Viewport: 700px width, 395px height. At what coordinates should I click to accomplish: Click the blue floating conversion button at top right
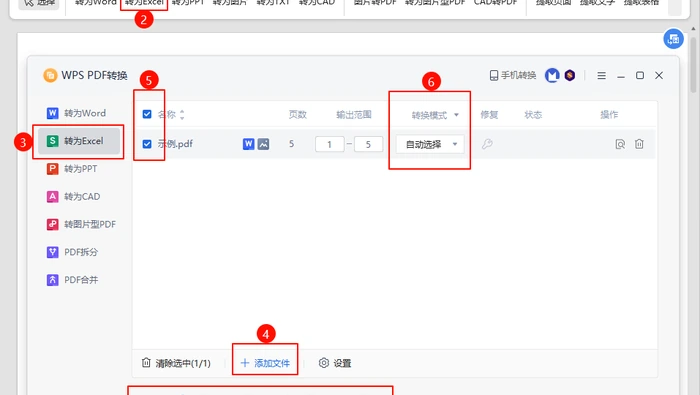[x=673, y=39]
